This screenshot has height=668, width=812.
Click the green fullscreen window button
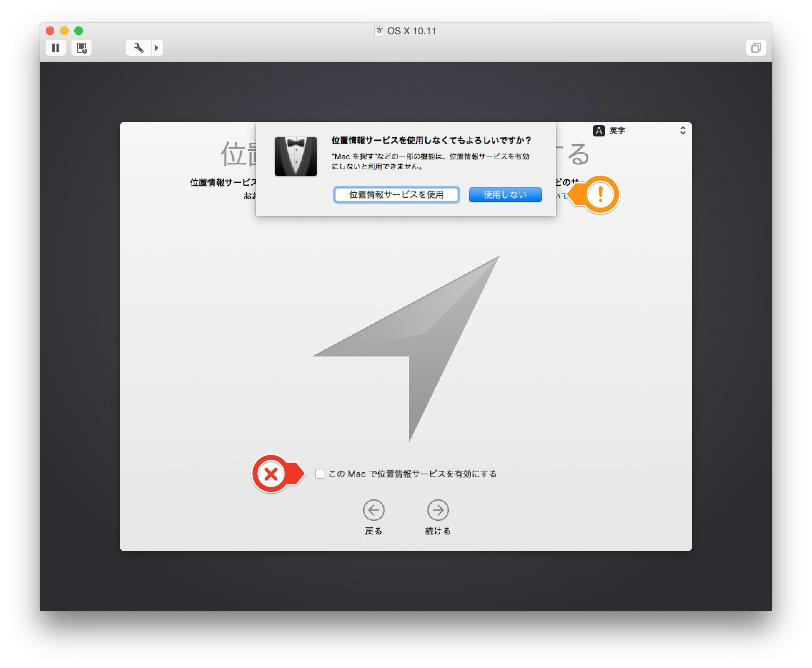pyautogui.click(x=79, y=31)
